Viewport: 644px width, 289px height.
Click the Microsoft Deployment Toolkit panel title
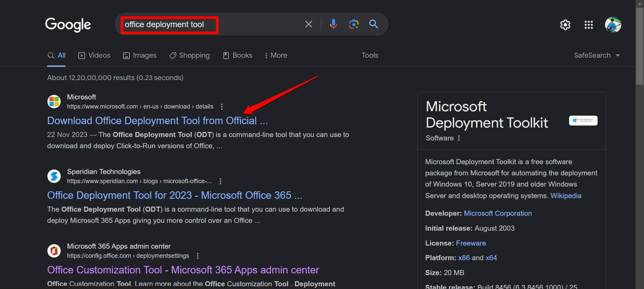point(486,115)
